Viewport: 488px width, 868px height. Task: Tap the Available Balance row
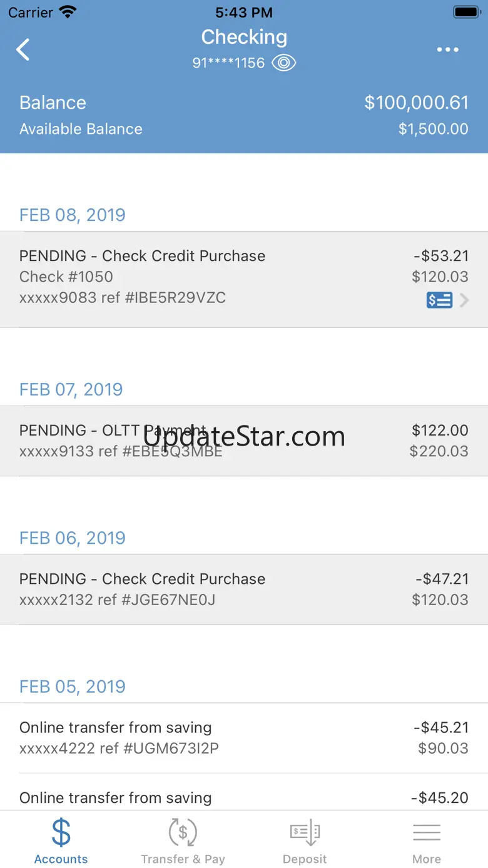tap(244, 129)
